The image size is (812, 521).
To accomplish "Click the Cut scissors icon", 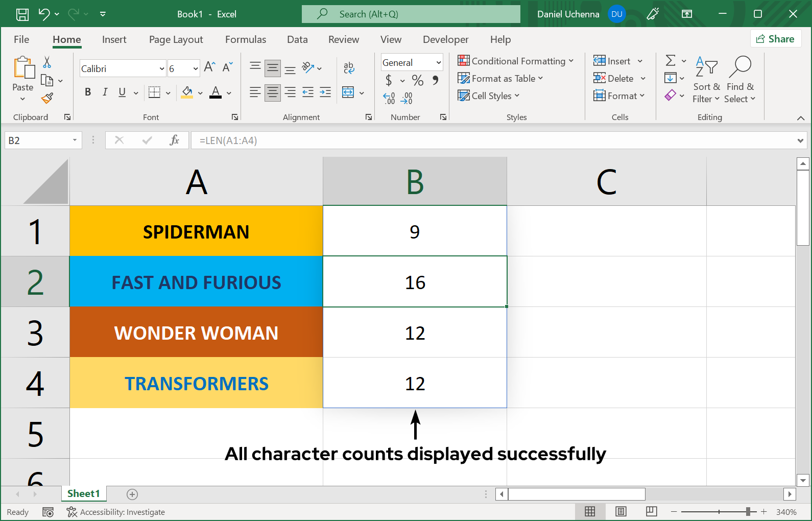I will click(47, 62).
